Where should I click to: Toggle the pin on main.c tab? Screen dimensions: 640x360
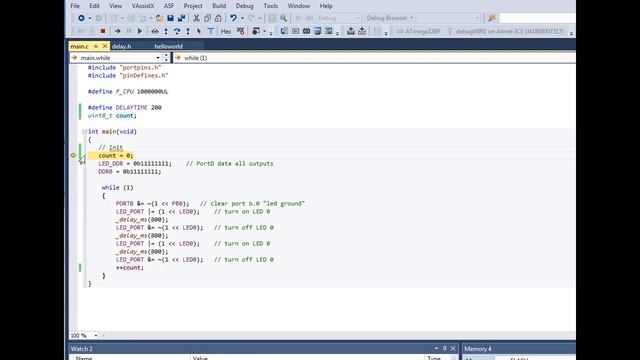(x=96, y=46)
